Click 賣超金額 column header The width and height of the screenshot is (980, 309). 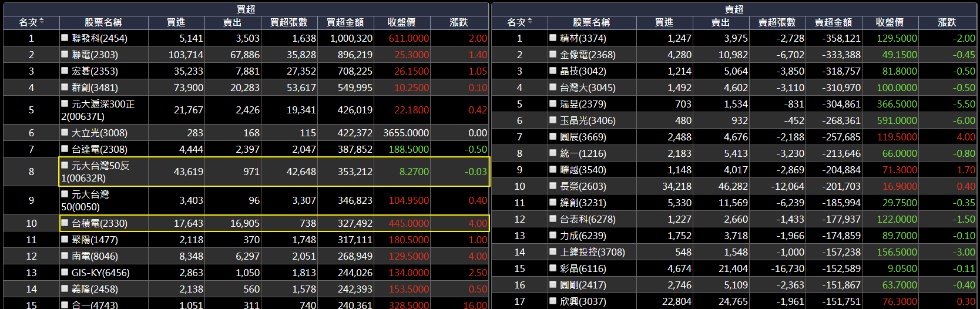tap(834, 22)
